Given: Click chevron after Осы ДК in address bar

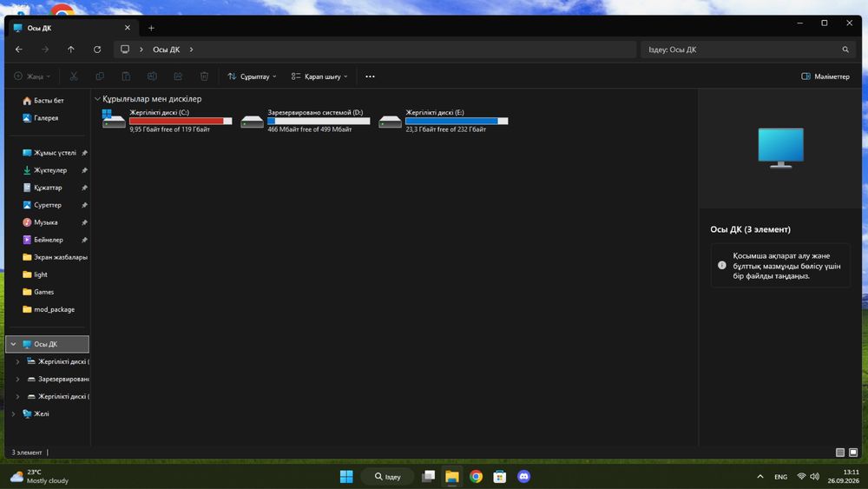Looking at the screenshot, I should click(192, 50).
